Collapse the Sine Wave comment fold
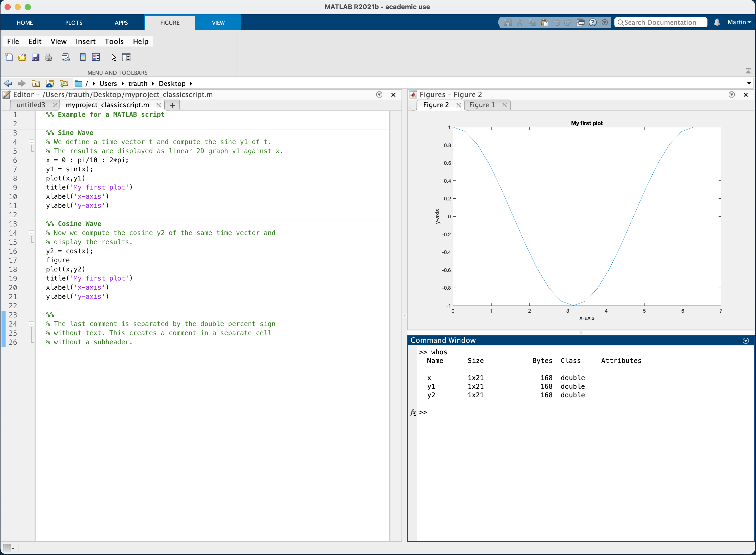The width and height of the screenshot is (756, 555). (32, 142)
